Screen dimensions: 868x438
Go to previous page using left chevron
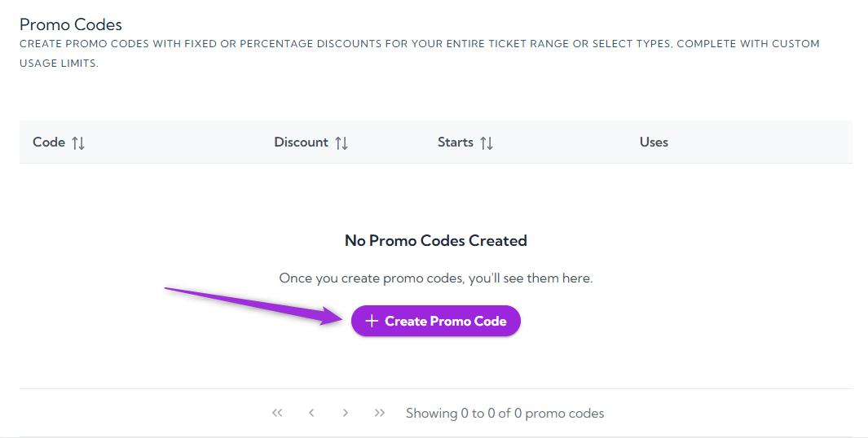(311, 413)
